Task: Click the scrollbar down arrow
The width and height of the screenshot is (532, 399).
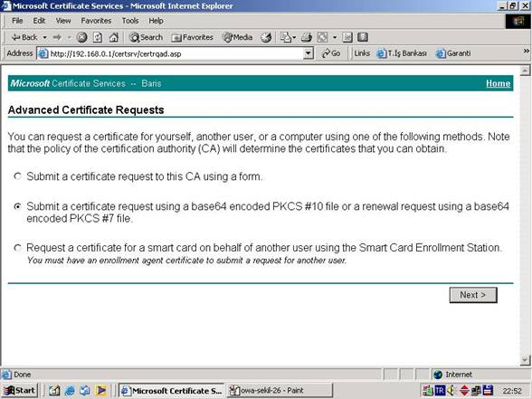Action: [x=525, y=360]
